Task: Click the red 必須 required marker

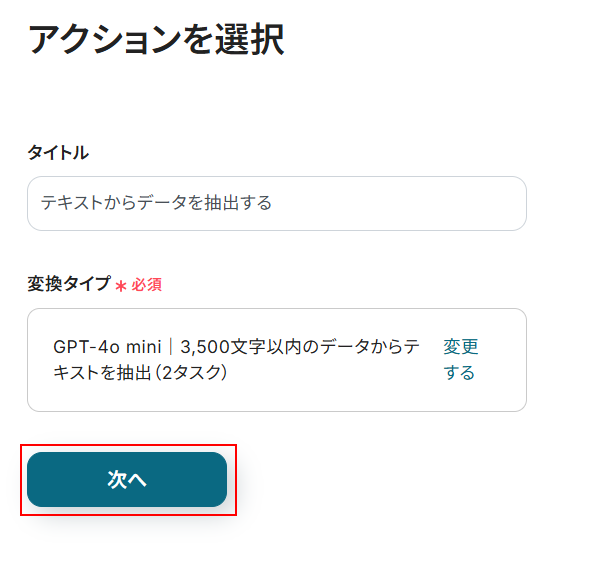Action: (147, 285)
